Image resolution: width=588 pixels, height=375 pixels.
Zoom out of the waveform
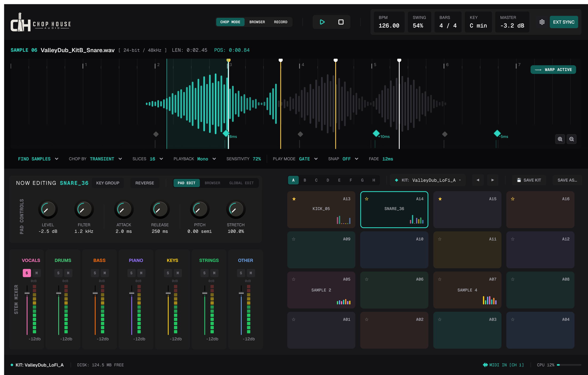coord(571,139)
